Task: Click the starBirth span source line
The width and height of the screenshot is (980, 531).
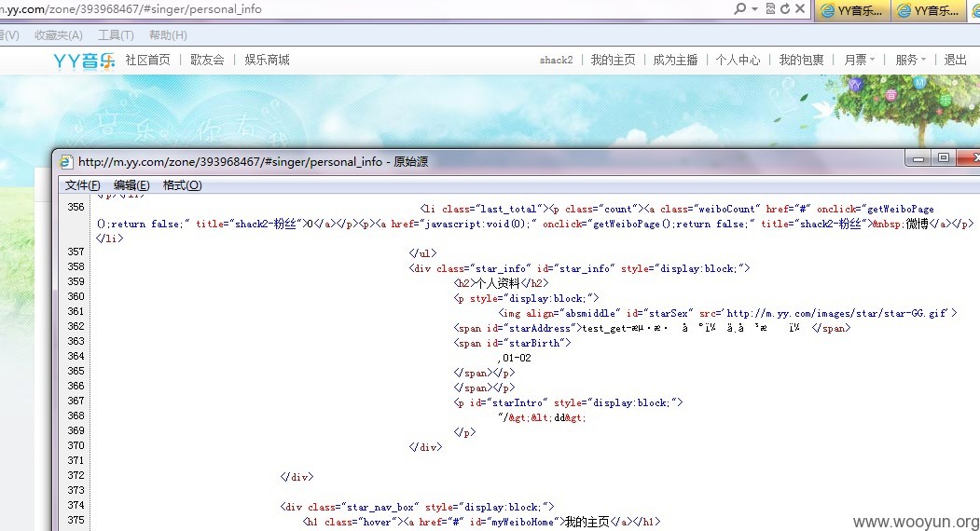Action: click(x=513, y=343)
